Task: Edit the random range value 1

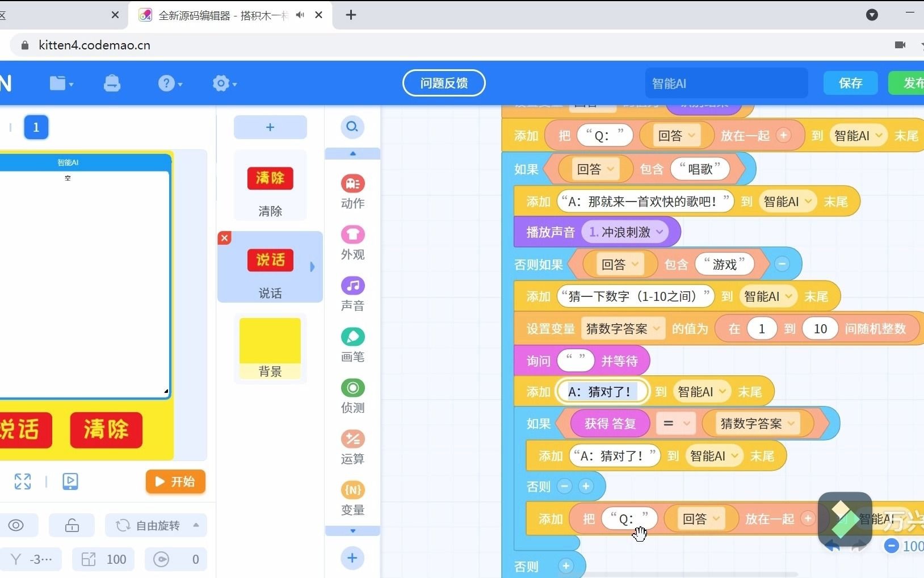Action: (x=762, y=329)
